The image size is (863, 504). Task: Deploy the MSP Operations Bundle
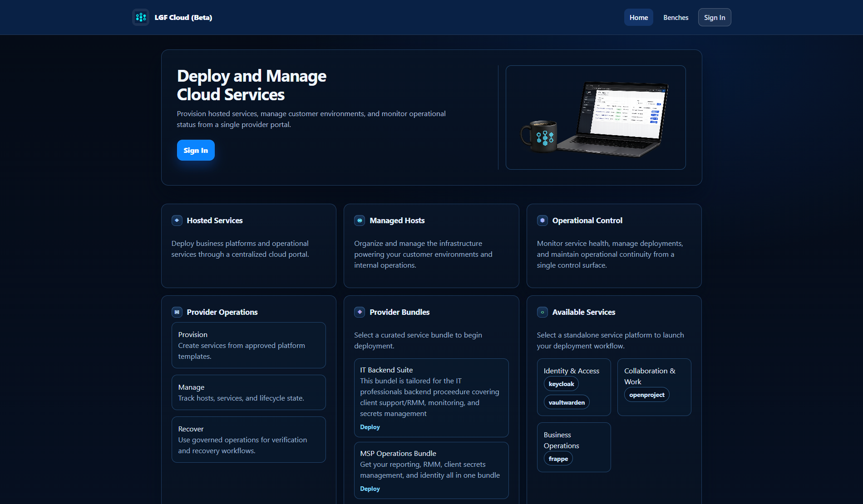[370, 489]
